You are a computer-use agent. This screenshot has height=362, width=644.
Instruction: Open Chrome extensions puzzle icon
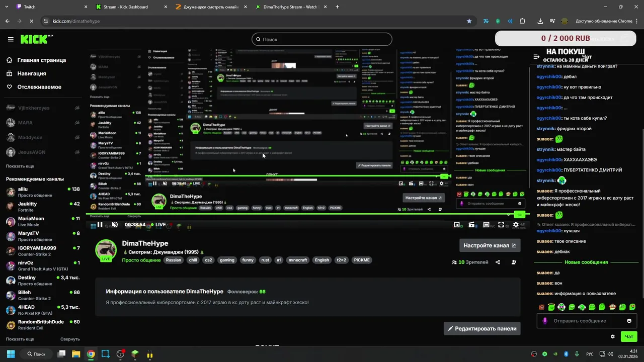click(522, 21)
